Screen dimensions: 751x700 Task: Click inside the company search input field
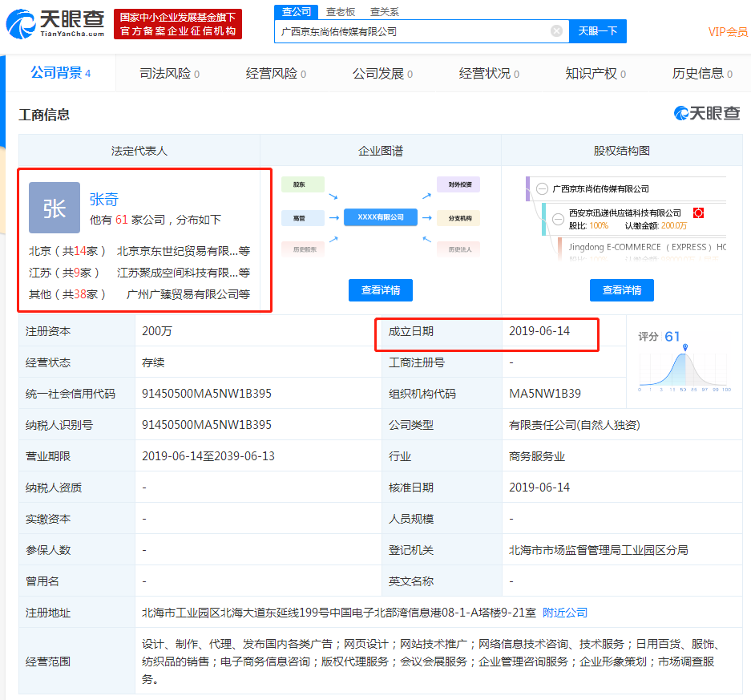point(417,30)
